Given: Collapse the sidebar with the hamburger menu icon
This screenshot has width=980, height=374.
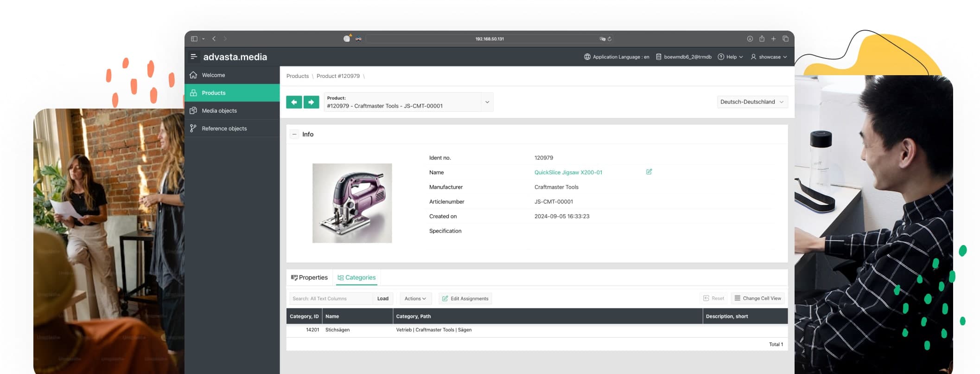Looking at the screenshot, I should pos(194,57).
